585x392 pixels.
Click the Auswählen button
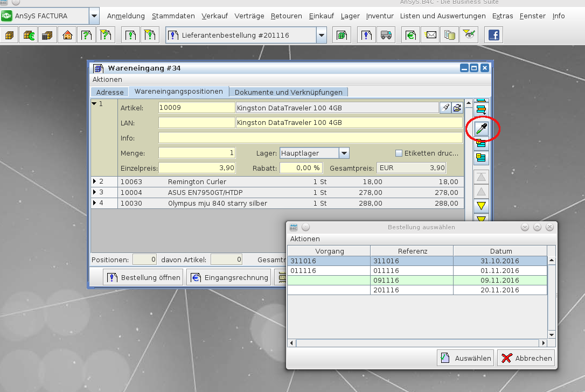point(465,358)
